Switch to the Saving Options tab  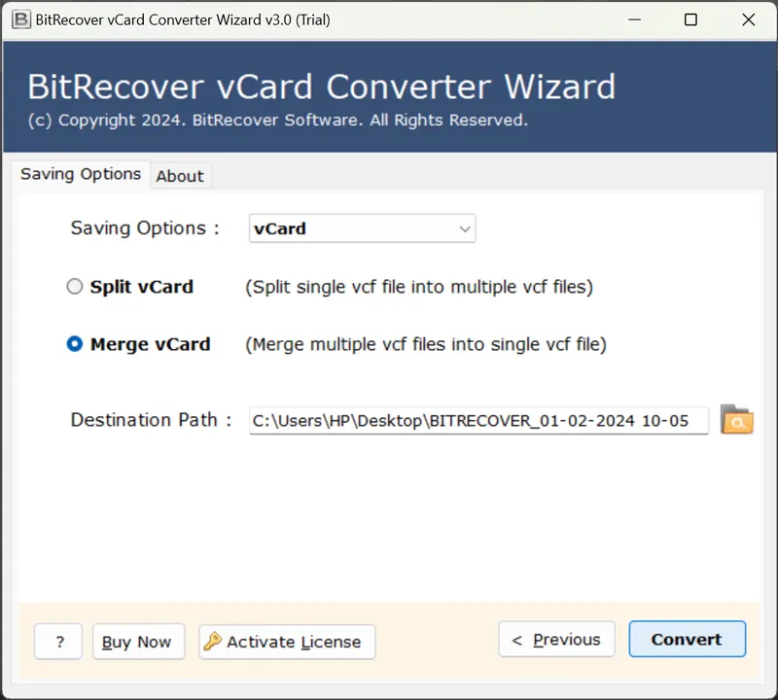[x=81, y=174]
